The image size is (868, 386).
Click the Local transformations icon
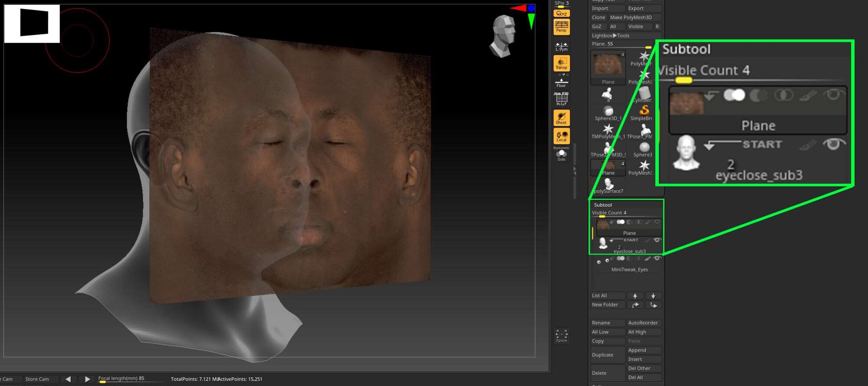point(561,136)
